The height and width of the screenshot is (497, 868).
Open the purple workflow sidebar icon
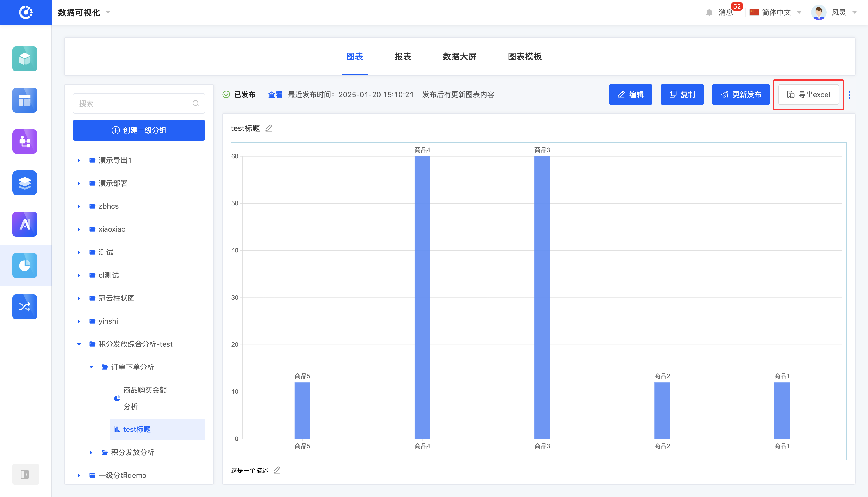(x=25, y=141)
